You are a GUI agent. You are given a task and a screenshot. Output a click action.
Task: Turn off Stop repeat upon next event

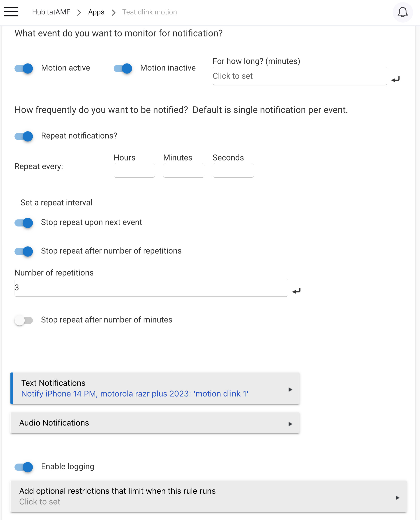[x=24, y=223]
